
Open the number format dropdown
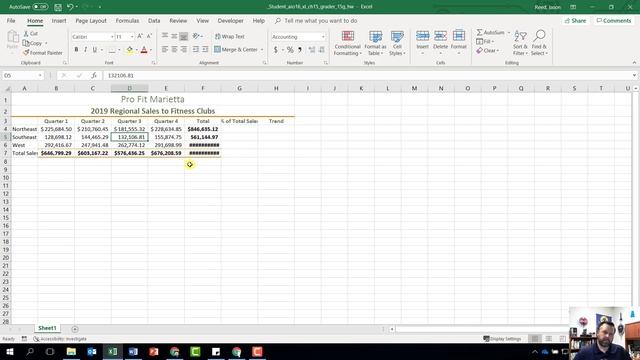click(x=323, y=37)
